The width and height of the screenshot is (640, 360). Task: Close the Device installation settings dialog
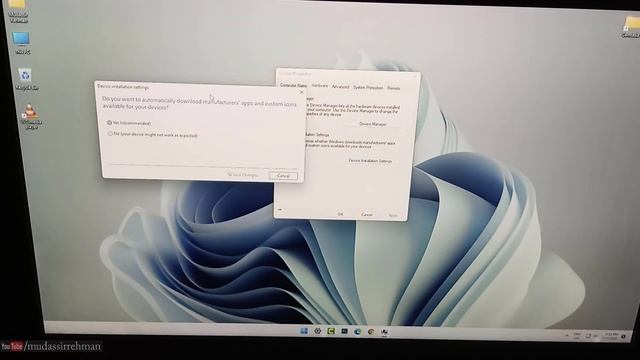302,92
